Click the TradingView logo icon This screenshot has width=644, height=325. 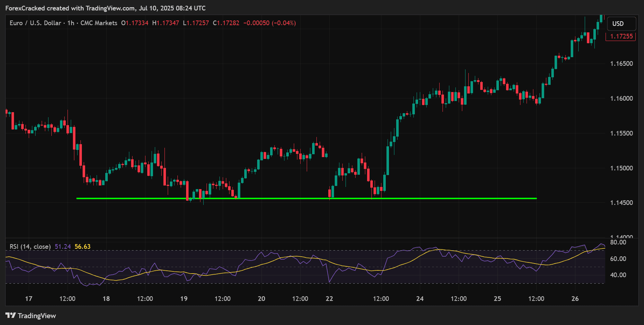11,316
